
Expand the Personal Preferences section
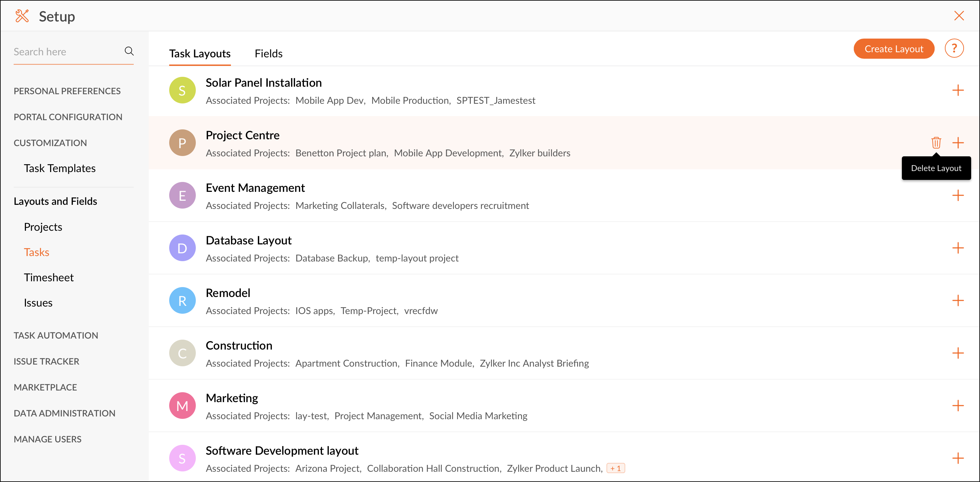pyautogui.click(x=67, y=91)
